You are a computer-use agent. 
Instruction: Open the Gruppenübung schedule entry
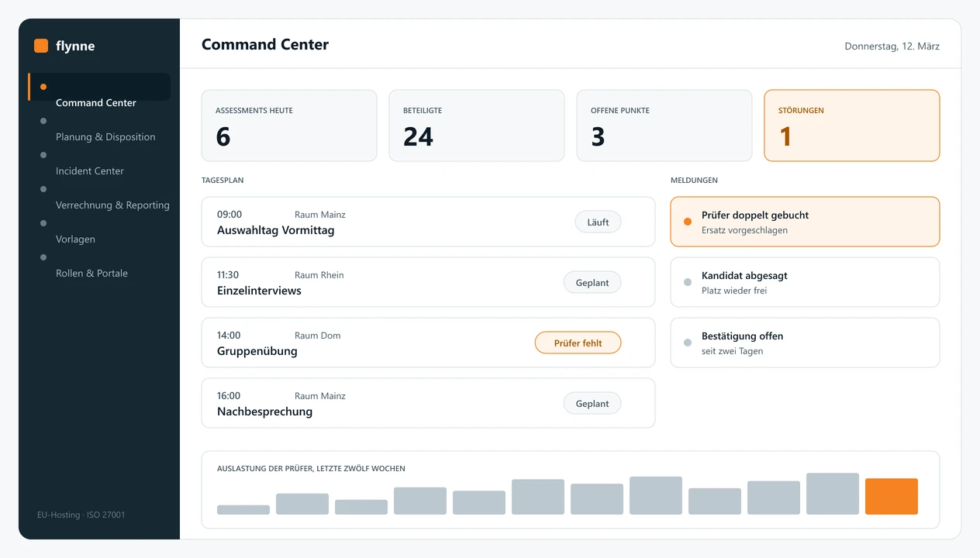tap(428, 343)
